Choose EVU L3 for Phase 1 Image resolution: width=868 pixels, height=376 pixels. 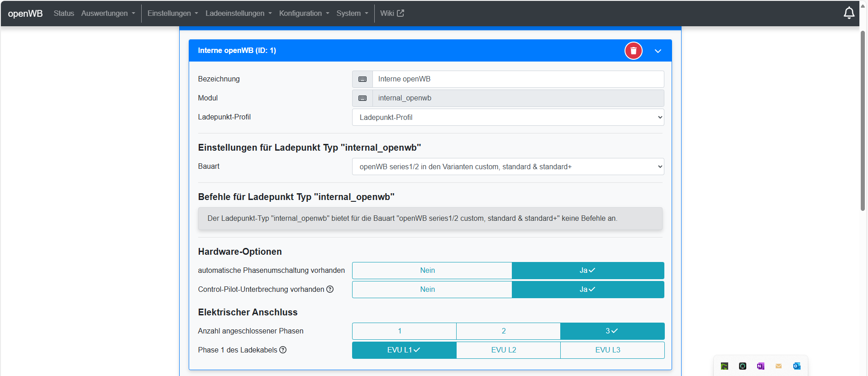coord(612,350)
